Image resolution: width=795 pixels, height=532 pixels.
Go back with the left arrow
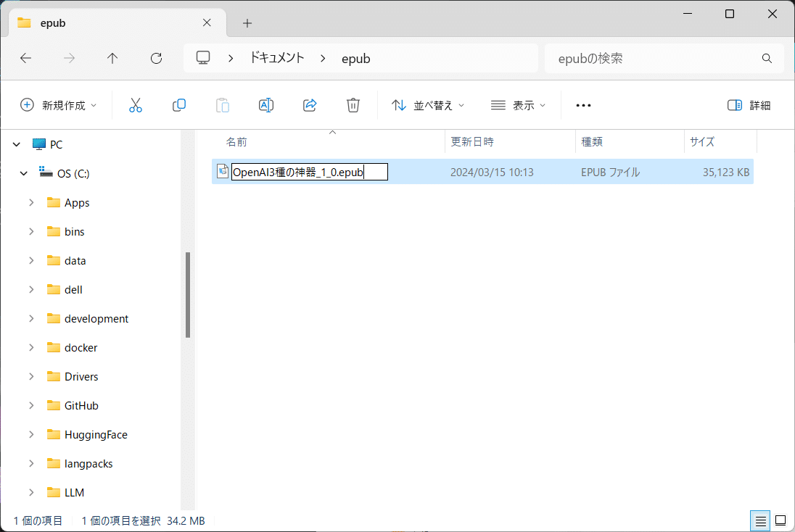pos(26,58)
